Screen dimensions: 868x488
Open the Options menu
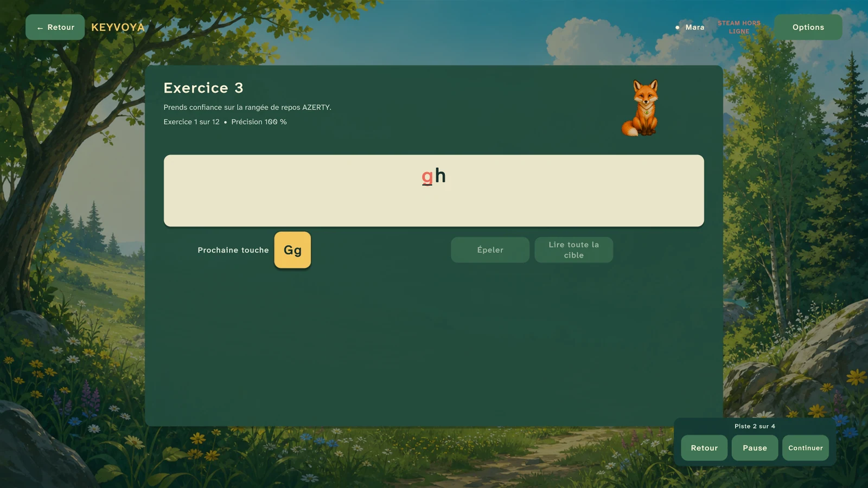pos(808,27)
